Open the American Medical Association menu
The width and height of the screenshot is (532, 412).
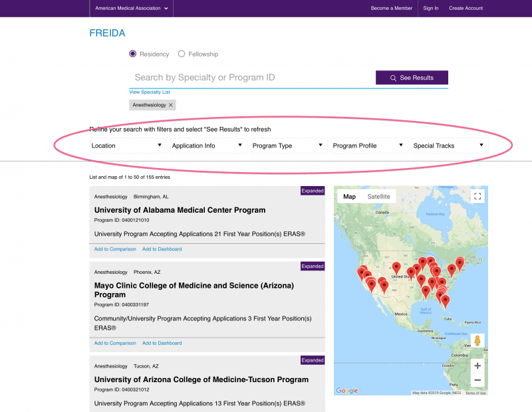pyautogui.click(x=131, y=8)
